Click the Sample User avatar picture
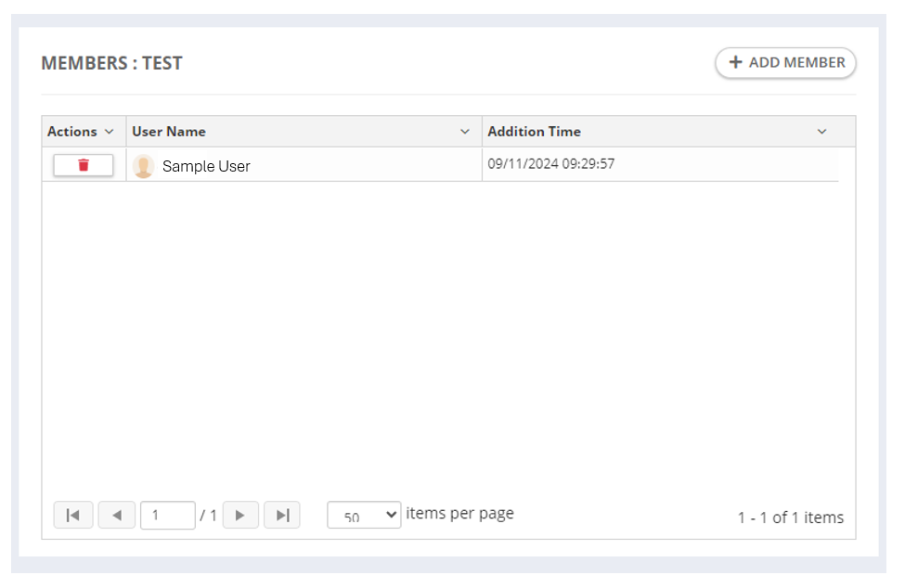Viewport: 905px width, 588px height. click(143, 166)
